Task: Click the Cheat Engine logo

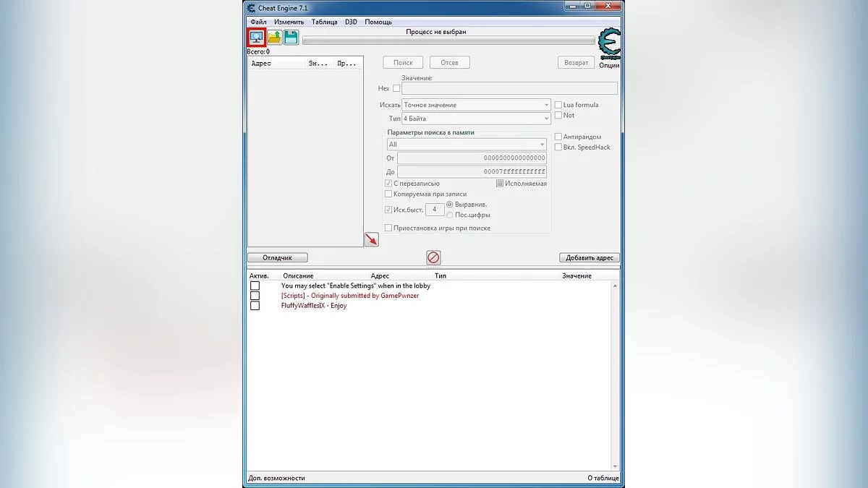Action: [x=609, y=44]
